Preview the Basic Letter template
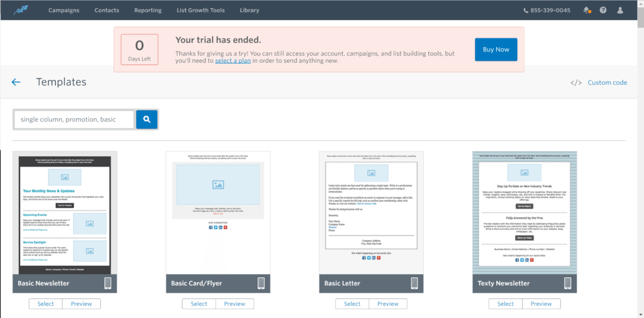This screenshot has height=318, width=644. point(387,304)
